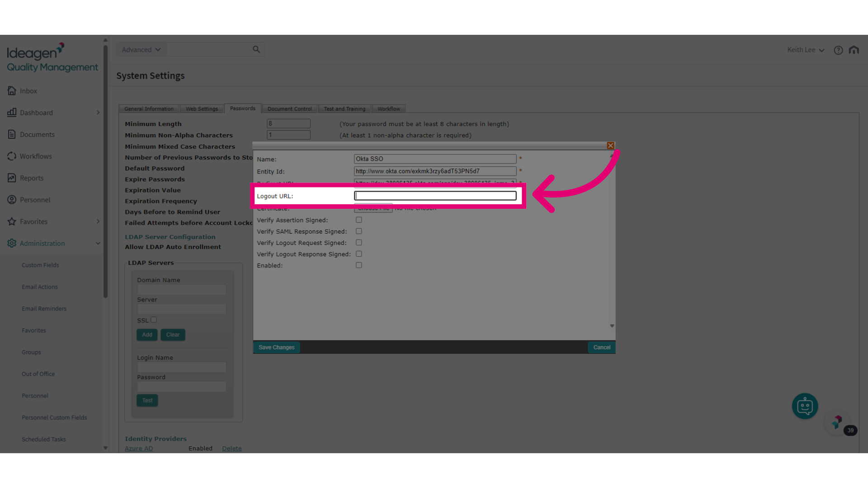
Task: Click the LDAP Add button
Action: [147, 335]
